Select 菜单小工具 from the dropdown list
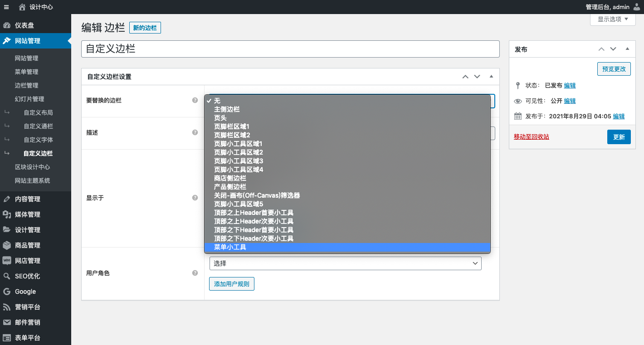The height and width of the screenshot is (345, 644). [230, 247]
